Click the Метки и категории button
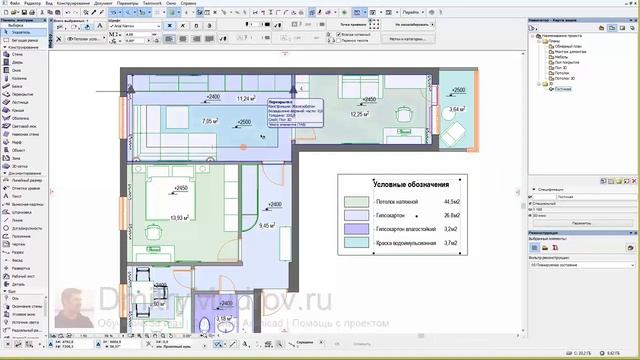The image size is (640, 360). click(408, 39)
